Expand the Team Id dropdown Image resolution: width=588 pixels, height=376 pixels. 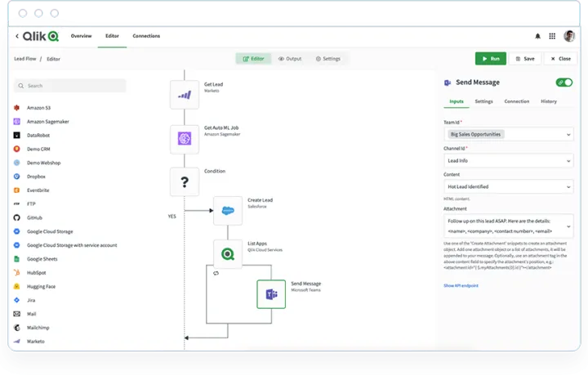pos(508,133)
